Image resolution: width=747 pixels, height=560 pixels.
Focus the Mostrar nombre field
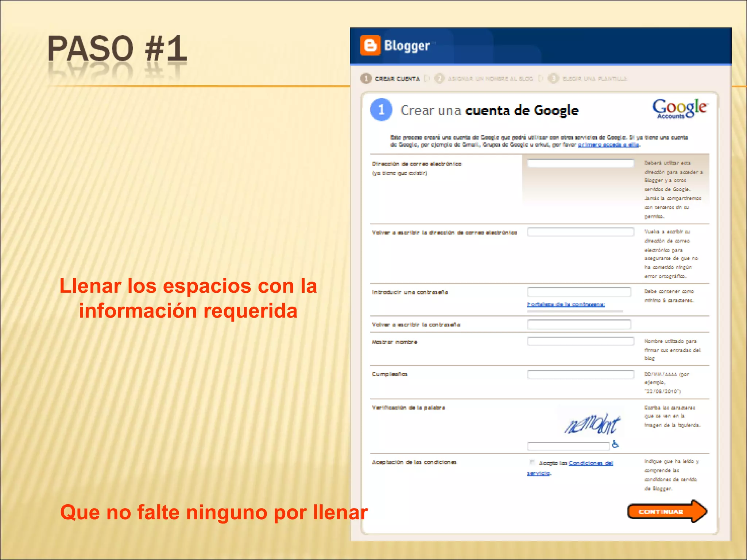tap(580, 341)
